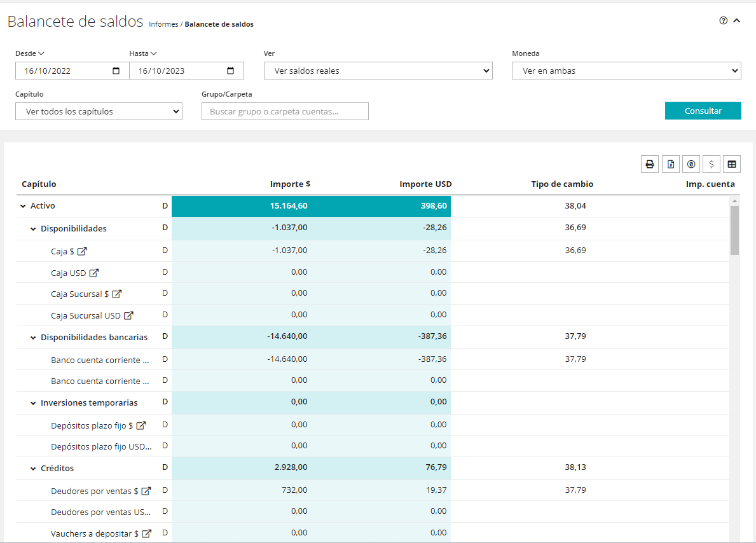Open Depósitos plazo fijo $ link icon
The width and height of the screenshot is (756, 543).
pos(141,425)
